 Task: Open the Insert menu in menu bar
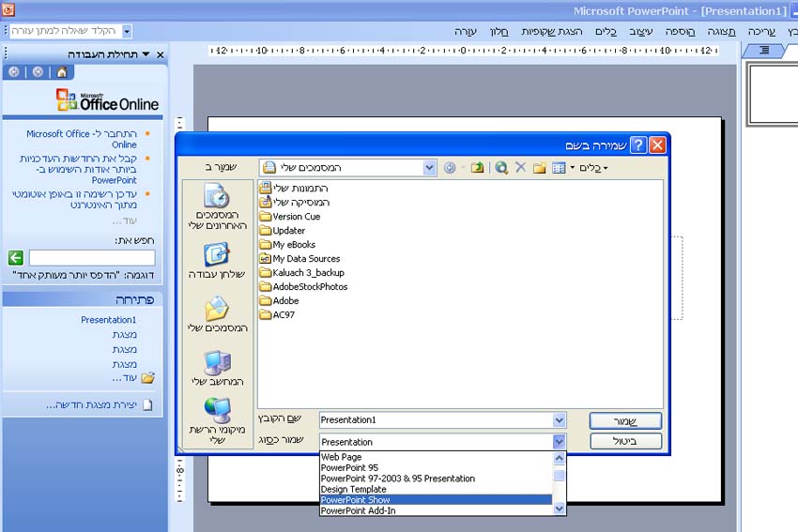(x=681, y=32)
